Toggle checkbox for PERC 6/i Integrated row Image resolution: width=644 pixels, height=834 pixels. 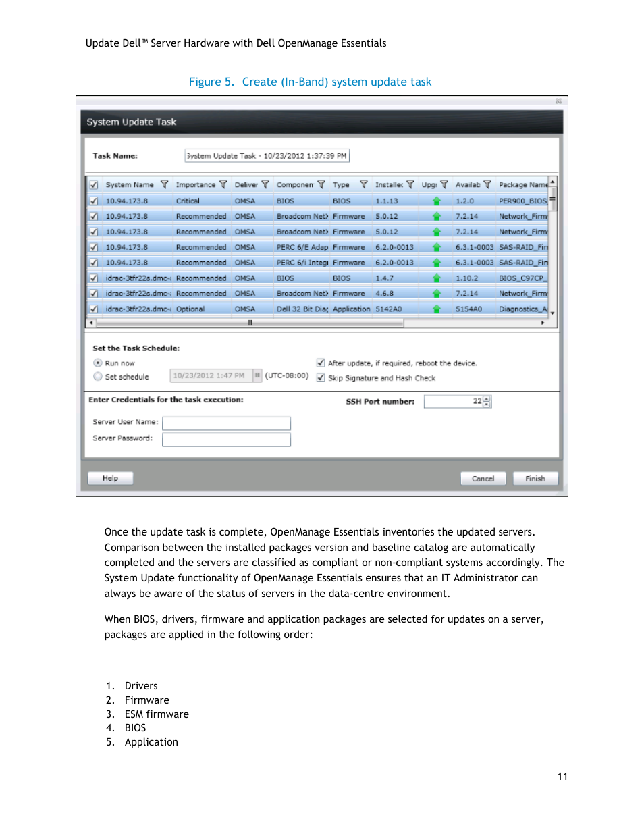[94, 263]
